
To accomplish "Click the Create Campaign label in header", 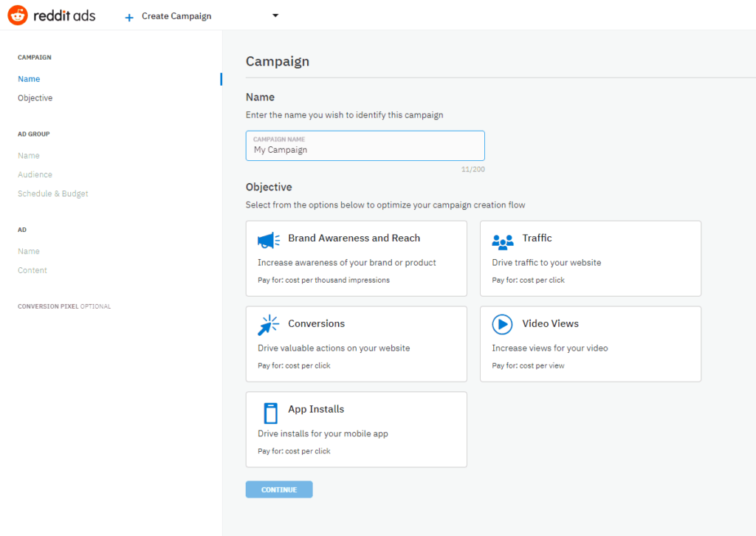I will pyautogui.click(x=176, y=16).
